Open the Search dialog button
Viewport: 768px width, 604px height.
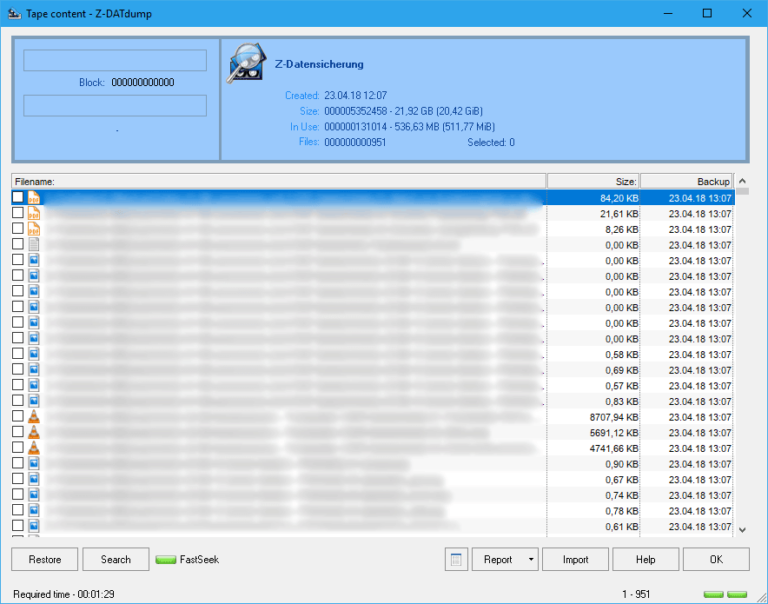pyautogui.click(x=116, y=559)
